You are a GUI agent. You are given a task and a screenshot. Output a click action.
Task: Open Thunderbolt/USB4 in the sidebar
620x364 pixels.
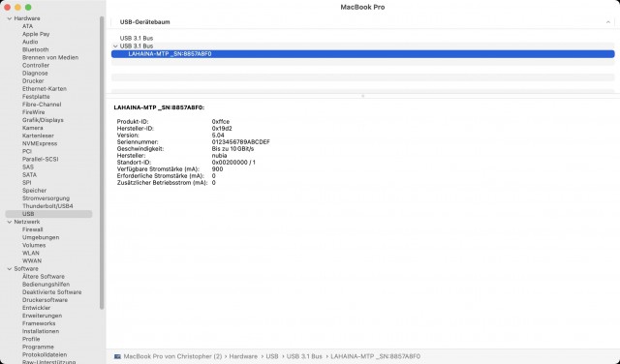click(x=47, y=206)
